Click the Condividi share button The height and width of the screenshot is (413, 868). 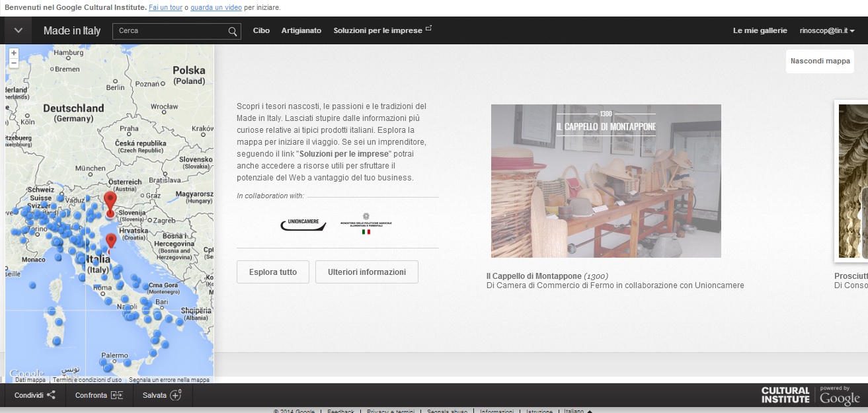tap(35, 395)
